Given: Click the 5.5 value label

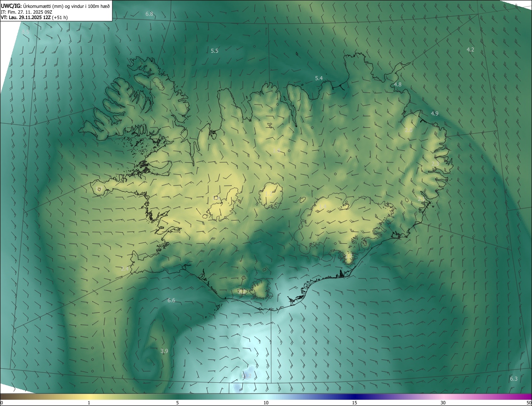Looking at the screenshot, I should tap(214, 51).
